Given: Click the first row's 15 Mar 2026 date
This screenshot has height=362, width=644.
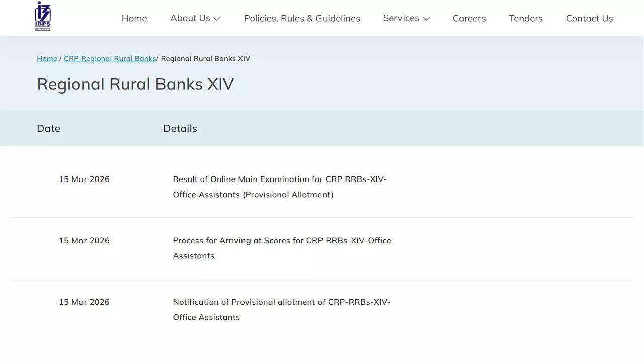Looking at the screenshot, I should 84,179.
